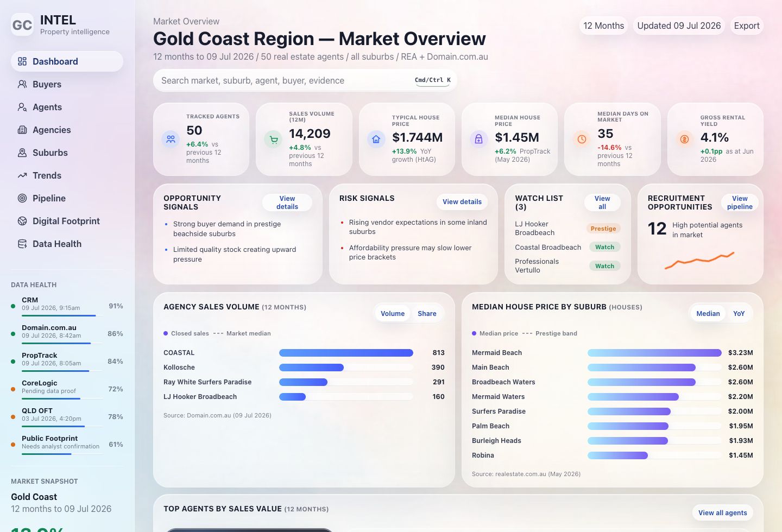The image size is (782, 532).
Task: Click the Suburbs map-pin icon
Action: coord(22,153)
